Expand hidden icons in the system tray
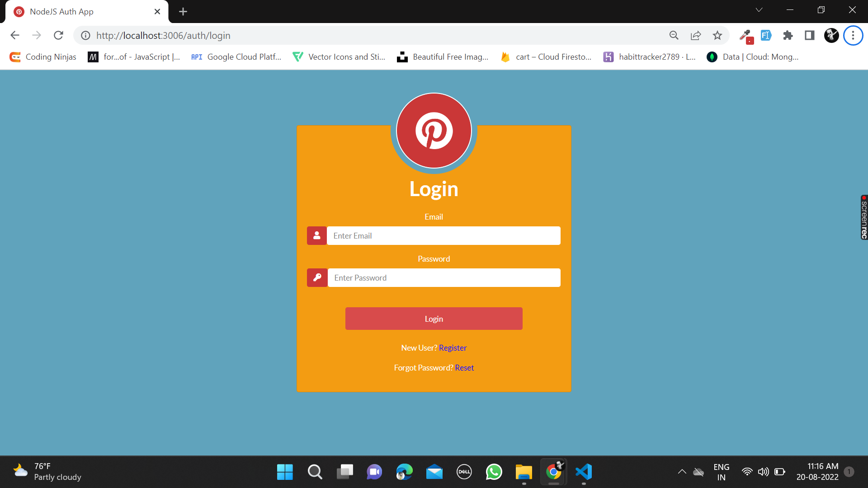 [682, 472]
